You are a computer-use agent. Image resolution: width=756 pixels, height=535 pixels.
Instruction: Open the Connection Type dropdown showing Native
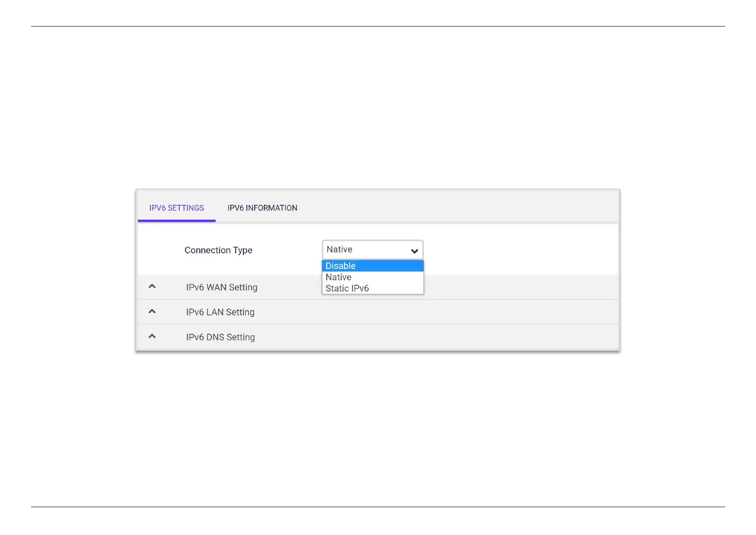point(373,250)
